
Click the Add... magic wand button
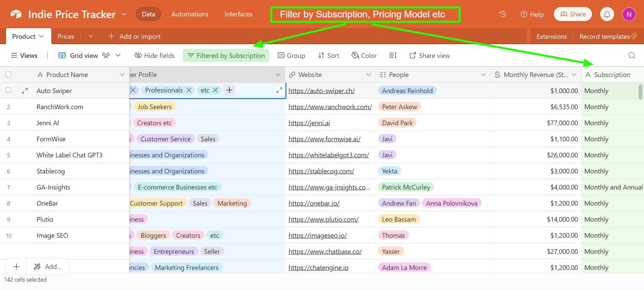[48, 267]
